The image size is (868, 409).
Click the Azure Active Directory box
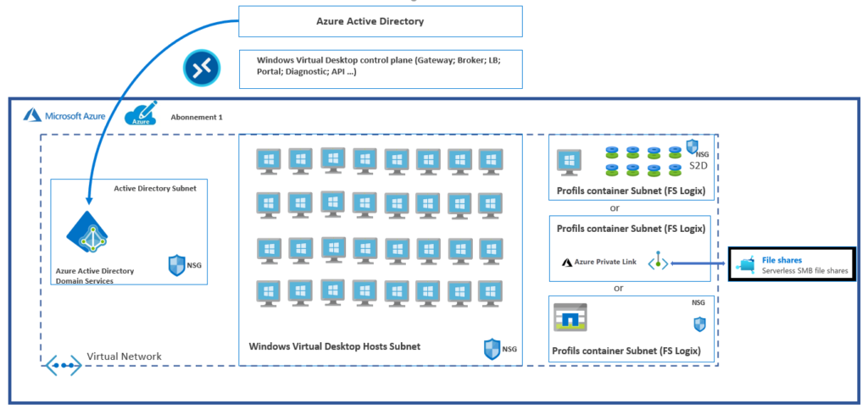pyautogui.click(x=381, y=21)
